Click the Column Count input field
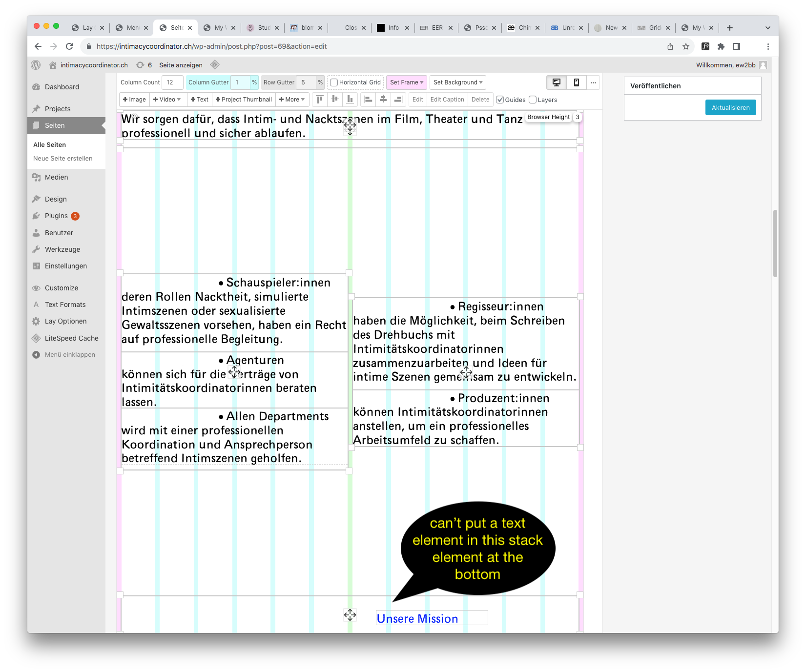 pyautogui.click(x=172, y=82)
